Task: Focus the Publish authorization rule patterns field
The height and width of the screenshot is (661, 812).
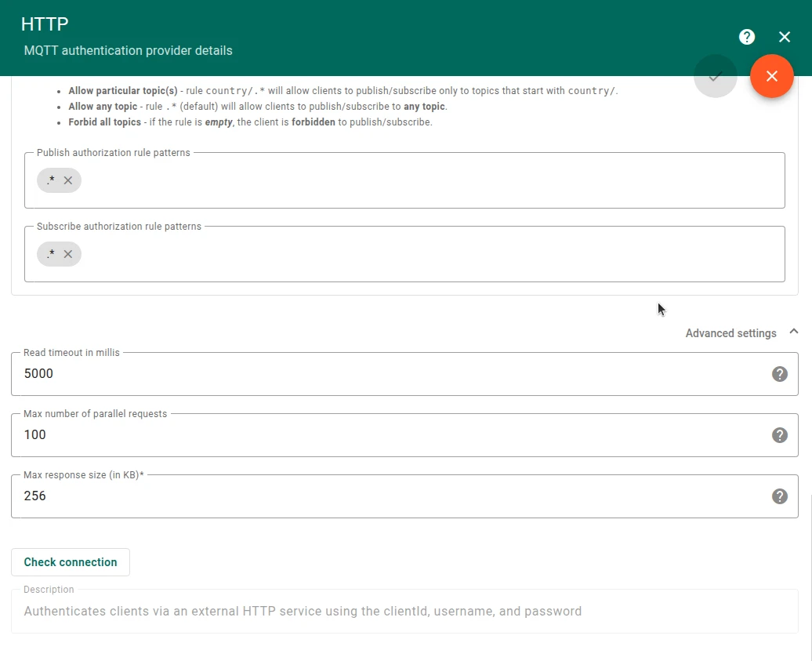Action: (404, 180)
